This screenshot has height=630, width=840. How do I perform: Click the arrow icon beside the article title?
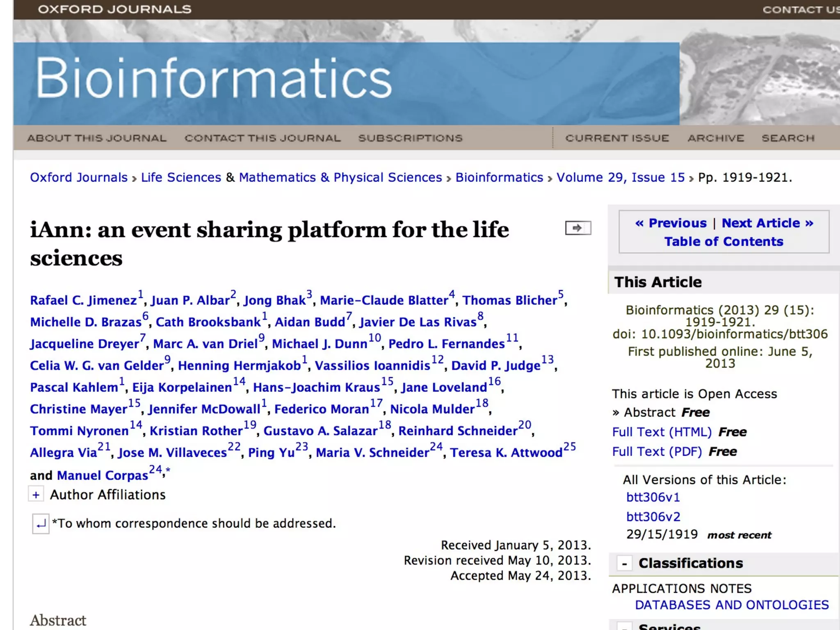pyautogui.click(x=578, y=228)
